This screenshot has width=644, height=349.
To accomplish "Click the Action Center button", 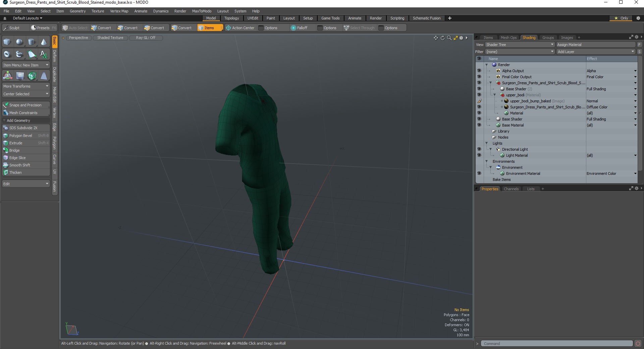I will point(240,28).
